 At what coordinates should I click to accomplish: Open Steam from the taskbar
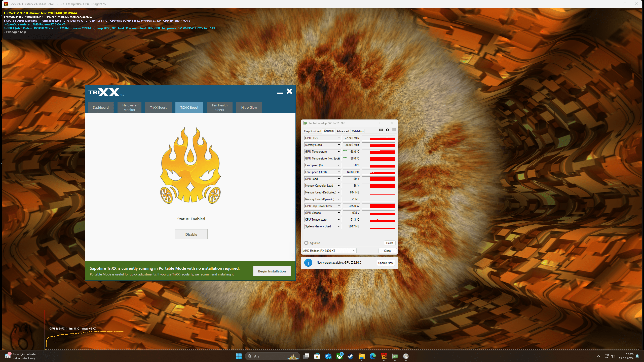click(x=350, y=356)
